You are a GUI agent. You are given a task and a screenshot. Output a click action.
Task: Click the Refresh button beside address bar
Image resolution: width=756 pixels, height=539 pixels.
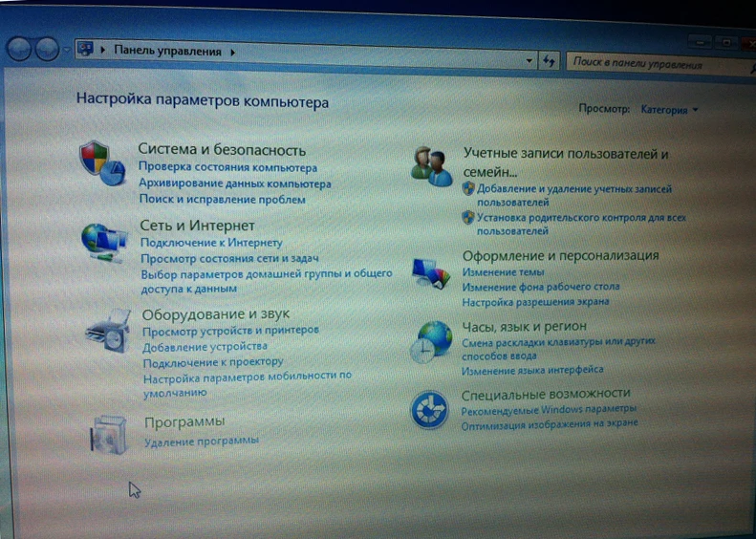pyautogui.click(x=549, y=61)
